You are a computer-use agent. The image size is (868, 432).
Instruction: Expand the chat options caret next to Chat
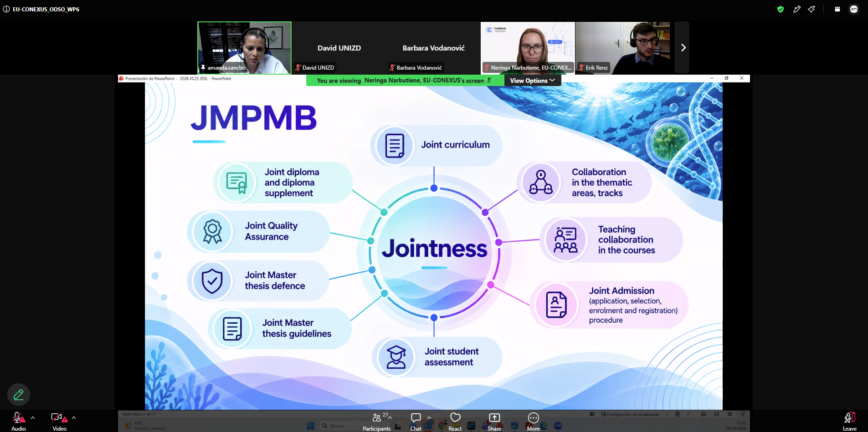[429, 417]
